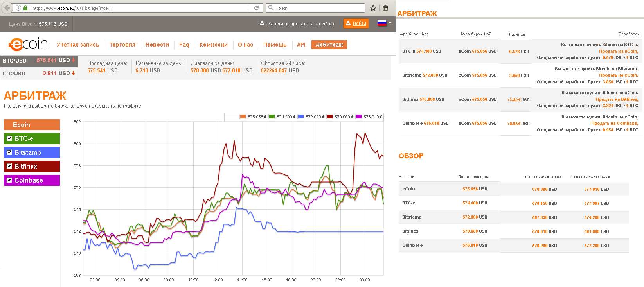Click the browser back arrow button
The height and width of the screenshot is (287, 644).
(x=7, y=8)
